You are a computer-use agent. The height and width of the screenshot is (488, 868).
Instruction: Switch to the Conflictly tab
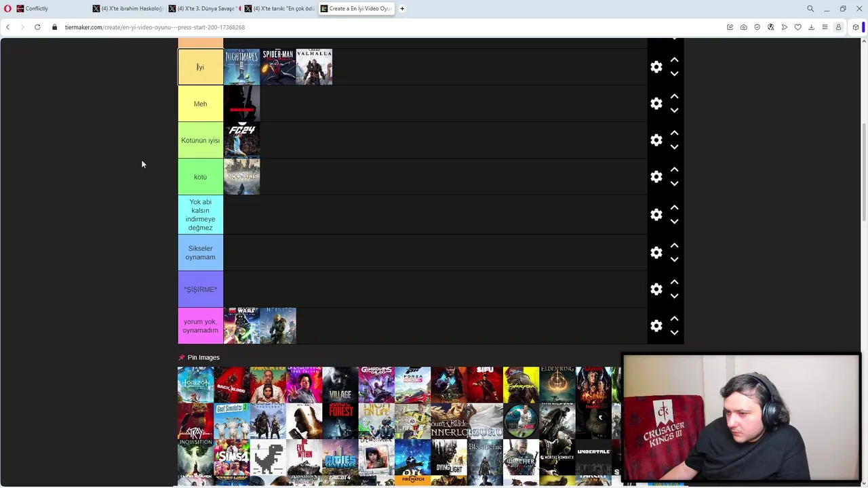click(x=51, y=9)
